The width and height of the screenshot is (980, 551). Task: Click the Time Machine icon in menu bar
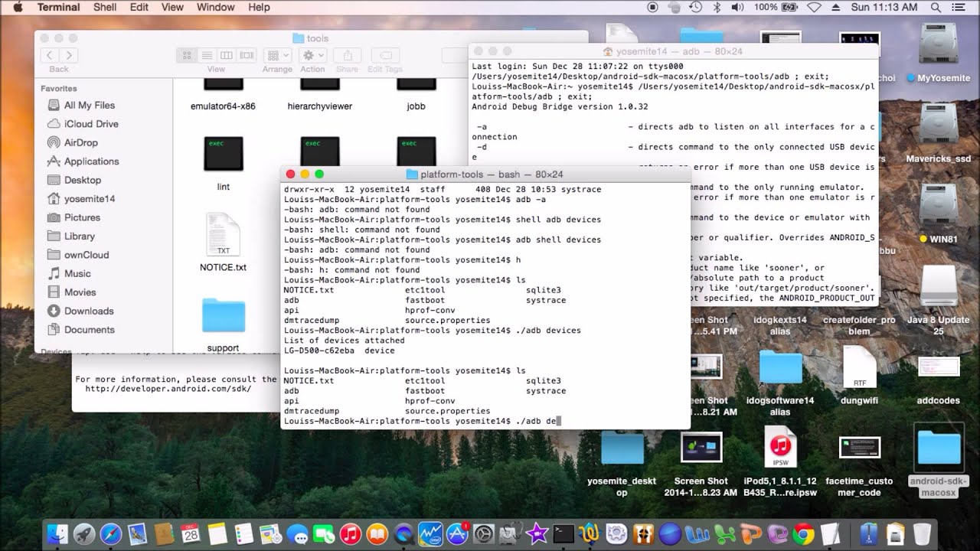click(695, 7)
